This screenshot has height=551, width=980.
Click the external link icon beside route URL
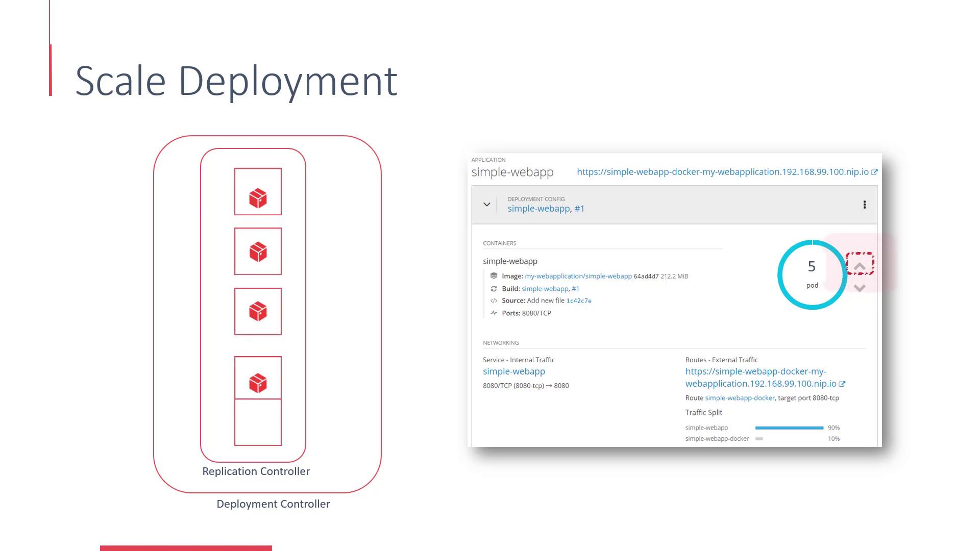[842, 384]
